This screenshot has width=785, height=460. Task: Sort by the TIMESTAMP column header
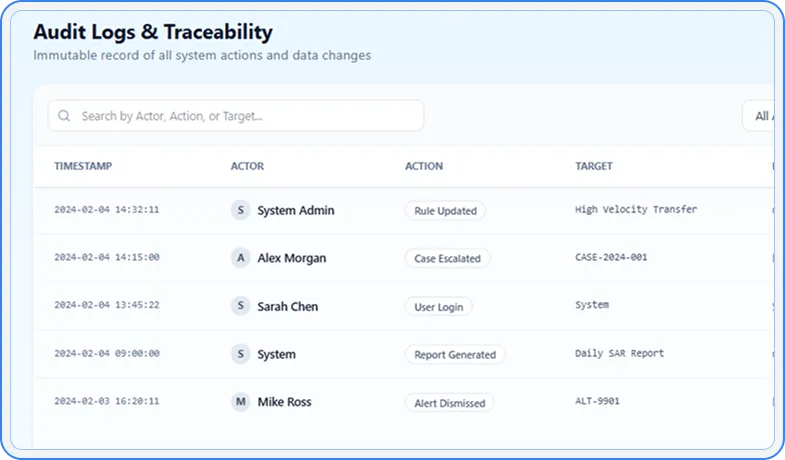(83, 166)
